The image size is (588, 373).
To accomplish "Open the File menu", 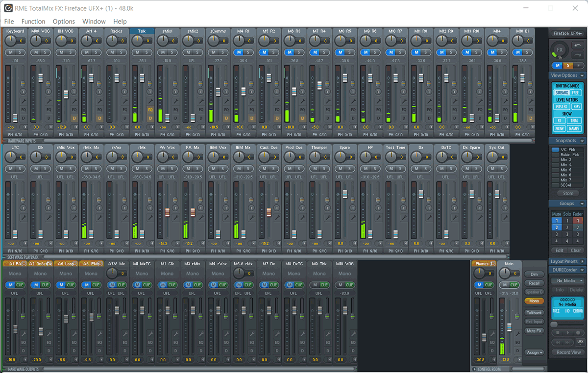I will (x=9, y=22).
